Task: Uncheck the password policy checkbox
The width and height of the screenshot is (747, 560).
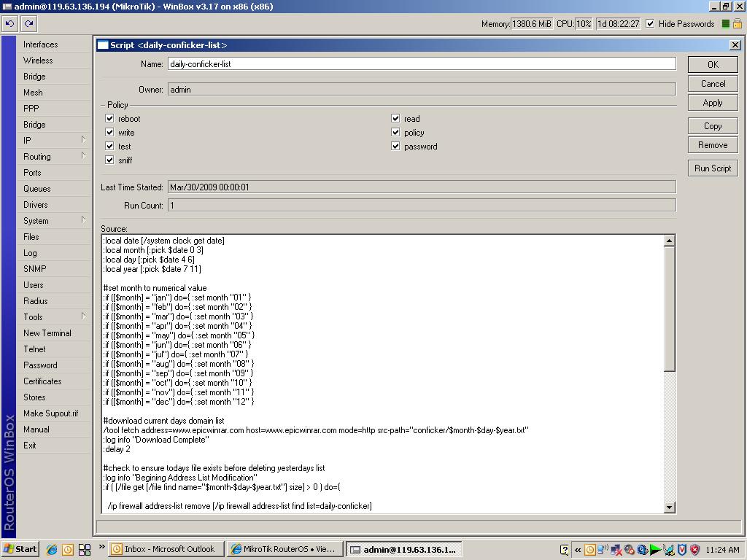Action: [x=395, y=146]
